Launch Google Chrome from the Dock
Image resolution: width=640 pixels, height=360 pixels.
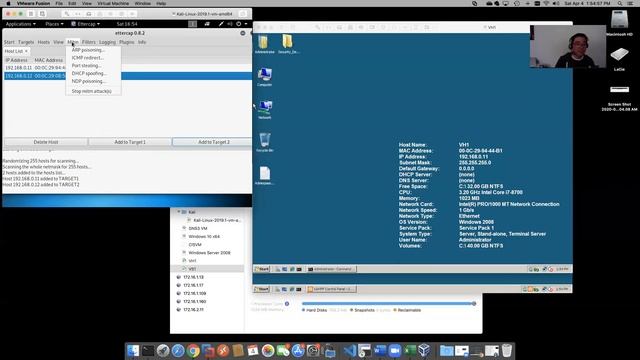[x=193, y=351]
